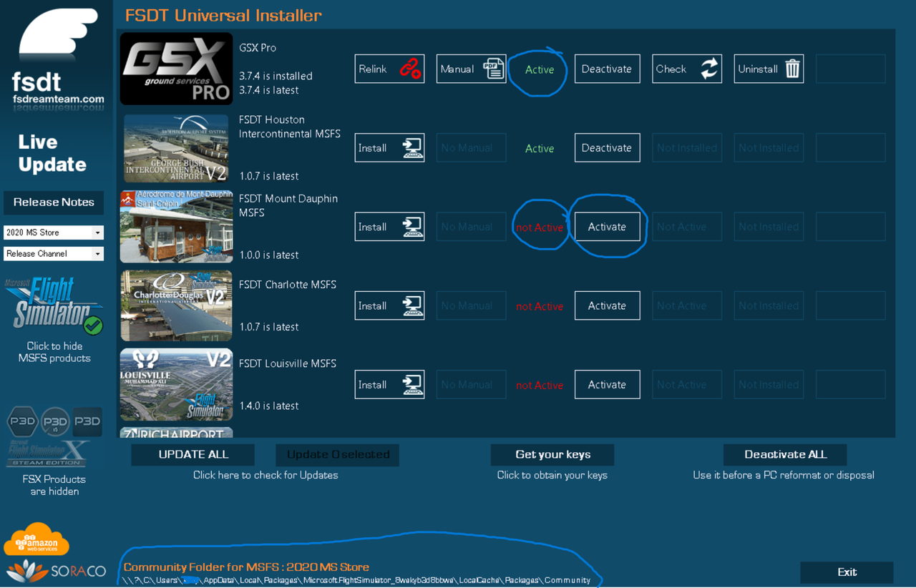Click the not Active status for Mount Dauphin
Screen dimensions: 916x588
540,227
